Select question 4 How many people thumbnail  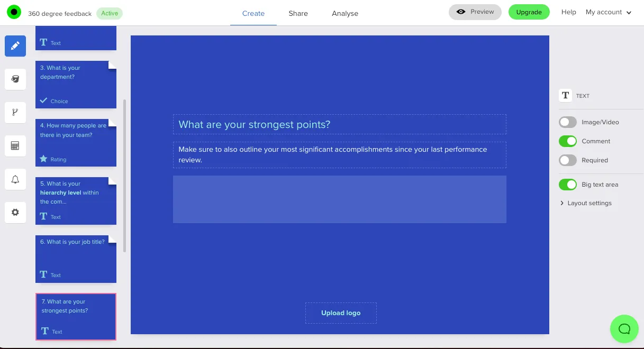tap(76, 143)
